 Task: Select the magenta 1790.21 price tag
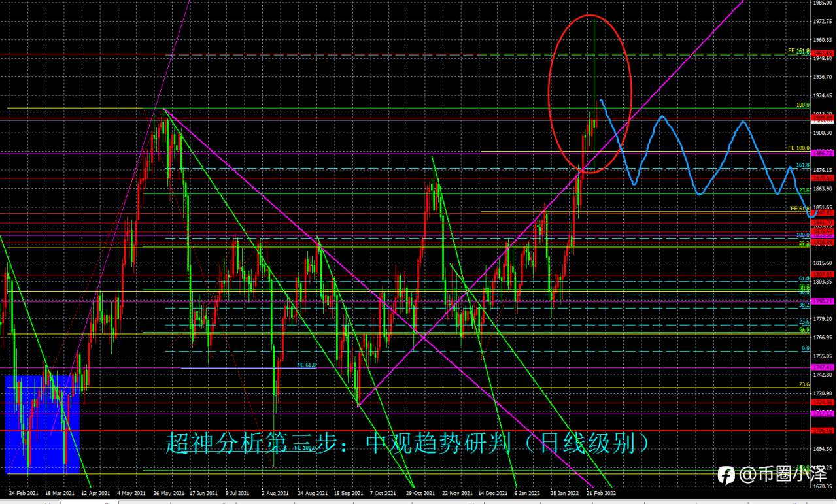click(x=823, y=302)
